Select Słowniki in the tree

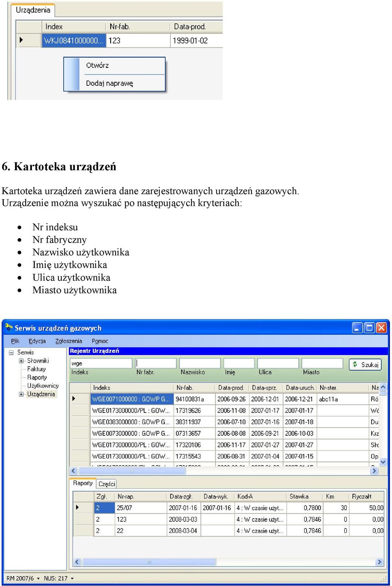point(38,361)
